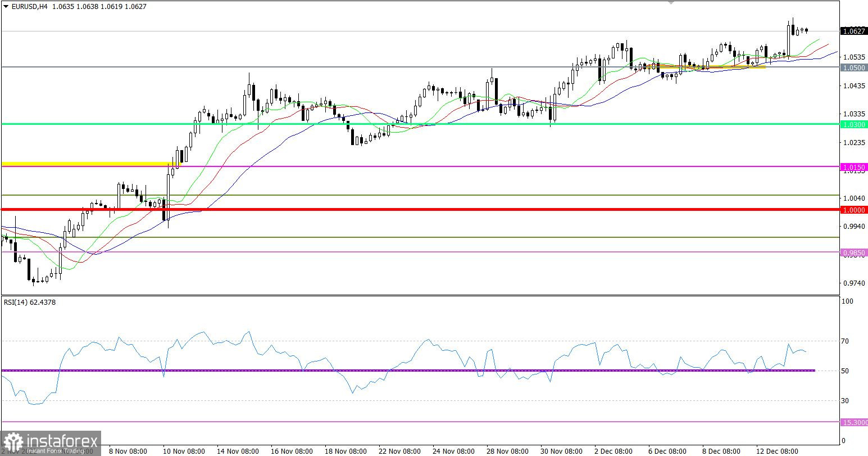Click the 1.0040 price axis label
Image resolution: width=868 pixels, height=456 pixels.
pos(853,198)
